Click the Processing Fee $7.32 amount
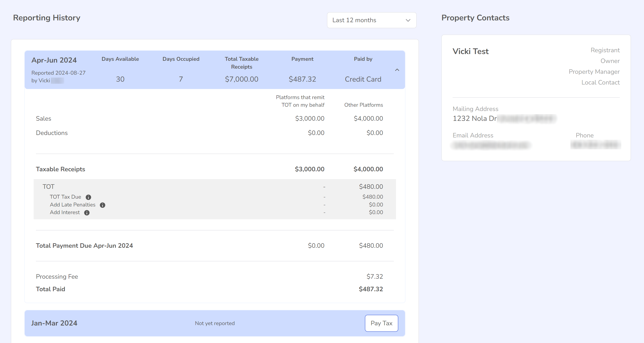The width and height of the screenshot is (644, 343). (x=375, y=277)
